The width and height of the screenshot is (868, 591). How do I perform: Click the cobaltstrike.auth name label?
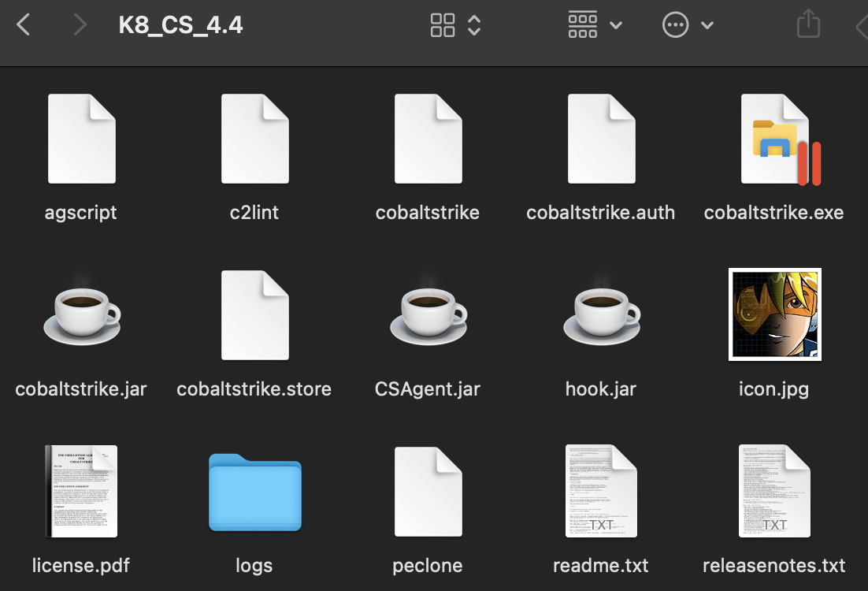tap(601, 213)
